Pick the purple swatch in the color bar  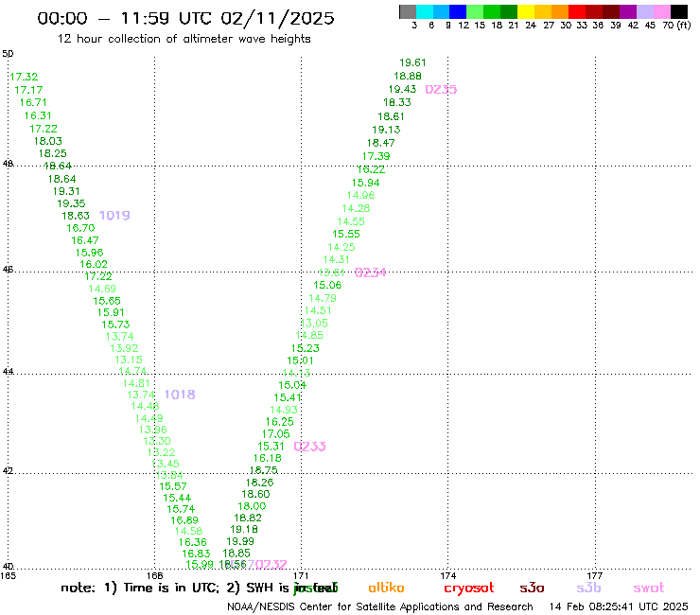click(x=628, y=11)
